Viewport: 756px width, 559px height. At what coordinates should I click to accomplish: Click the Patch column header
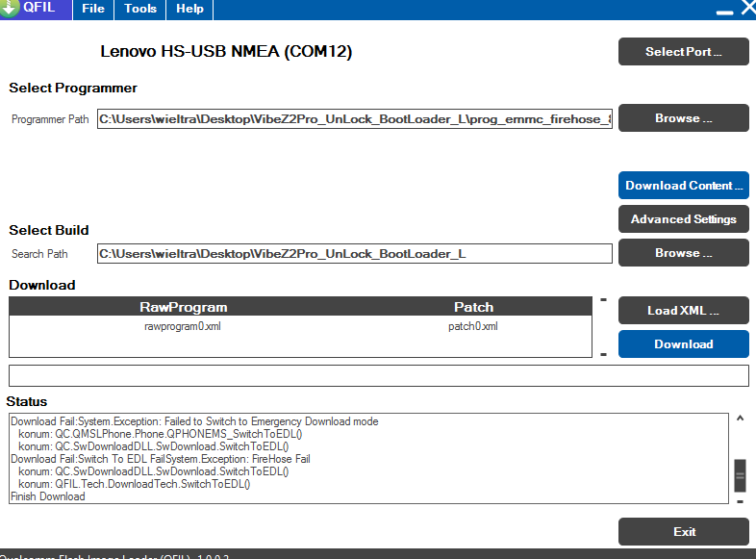[474, 307]
